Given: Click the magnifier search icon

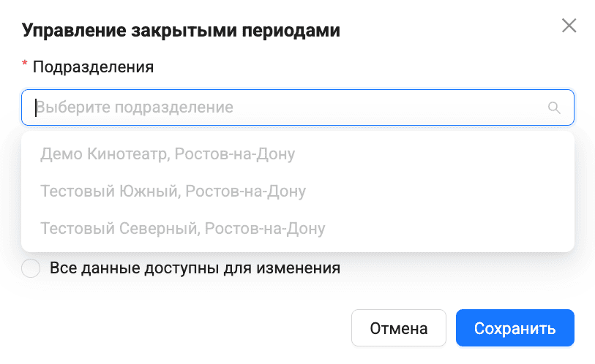Looking at the screenshot, I should (x=554, y=108).
